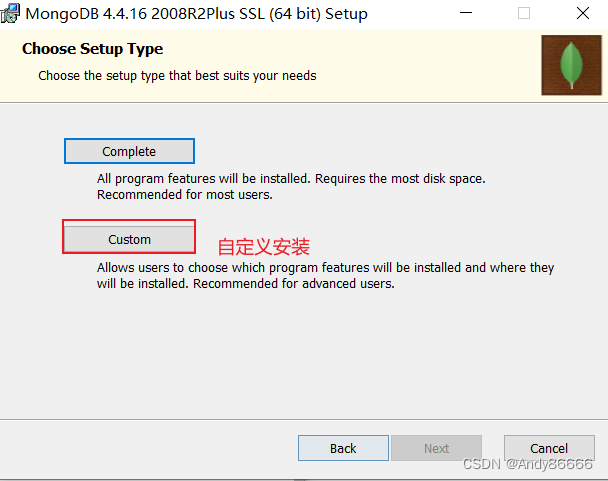Click the cream-colored header banner area
608x481 pixels.
[x=271, y=66]
